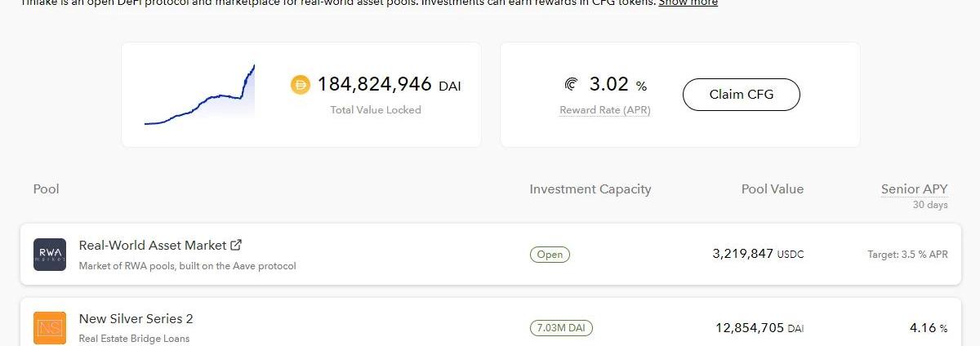Expand description with Show more link
Viewport: 980px width, 346px height.
(688, 2)
